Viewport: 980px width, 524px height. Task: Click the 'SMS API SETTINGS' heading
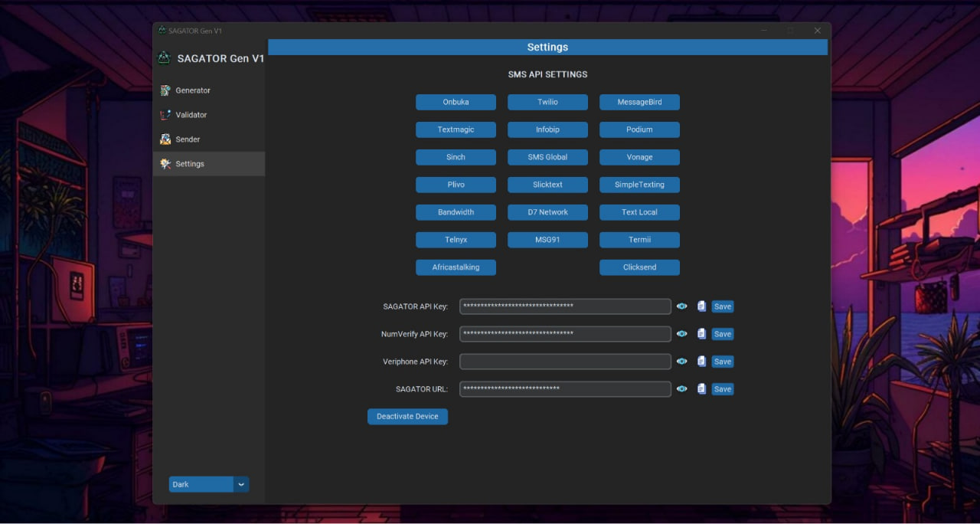(547, 74)
